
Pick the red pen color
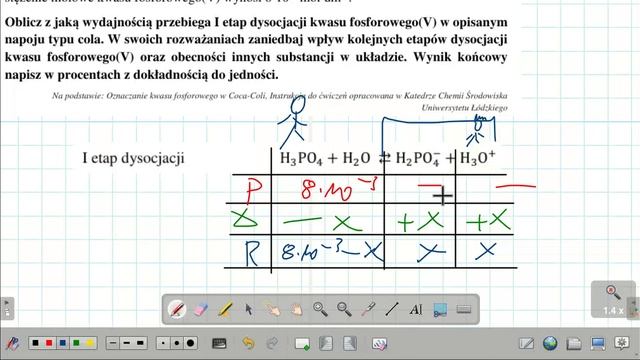49,343
